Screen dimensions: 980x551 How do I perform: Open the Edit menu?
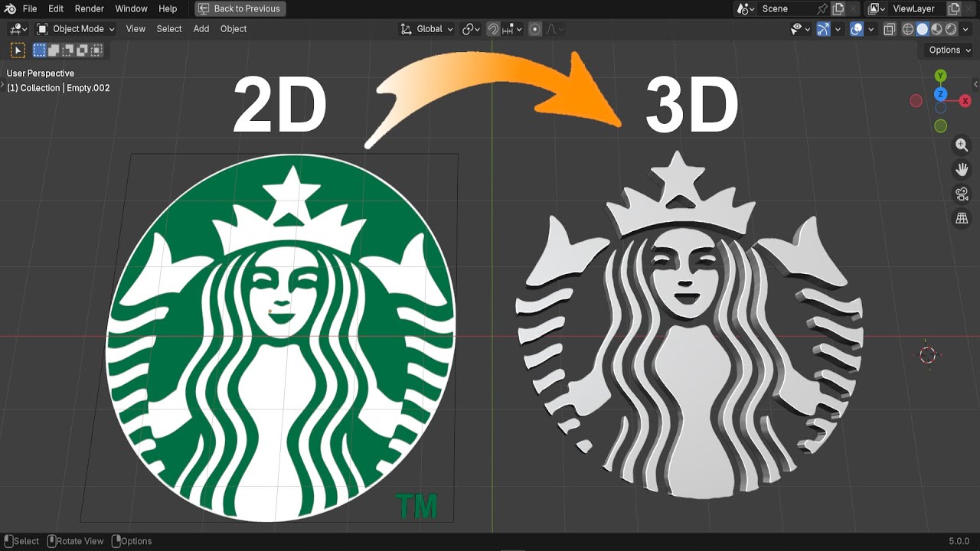[56, 8]
